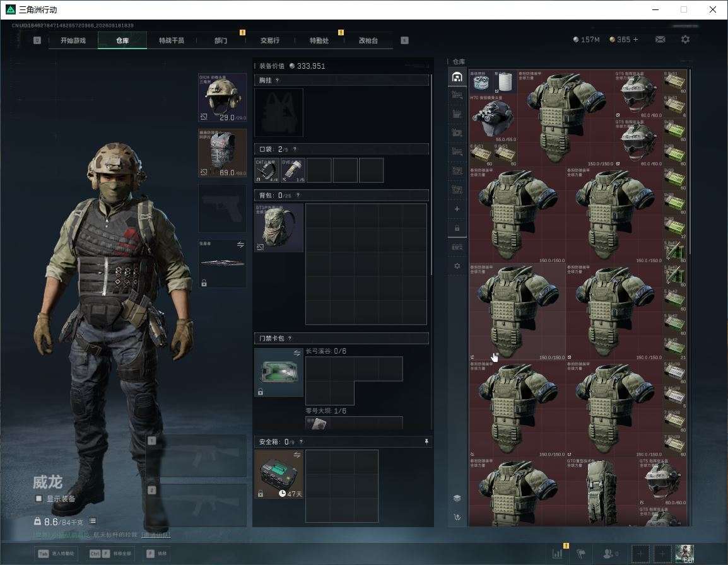The image size is (728, 565).
Task: Click the stash vertical scrollbar
Action: (x=690, y=161)
